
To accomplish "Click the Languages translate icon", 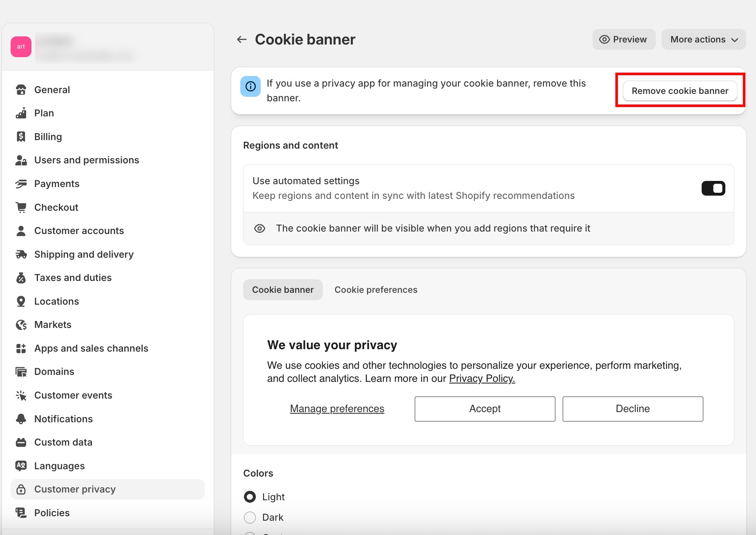I will (x=21, y=466).
